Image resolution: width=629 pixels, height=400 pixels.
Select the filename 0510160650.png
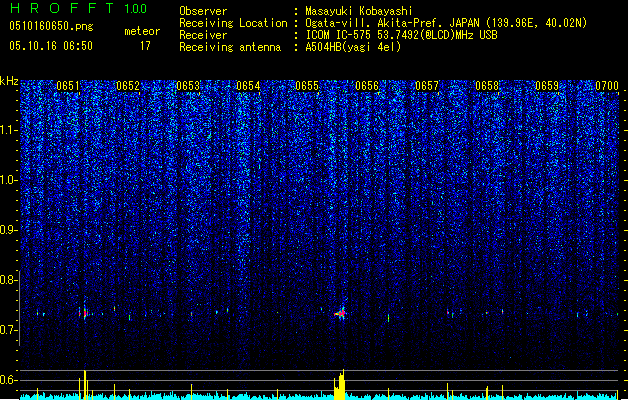[51, 26]
